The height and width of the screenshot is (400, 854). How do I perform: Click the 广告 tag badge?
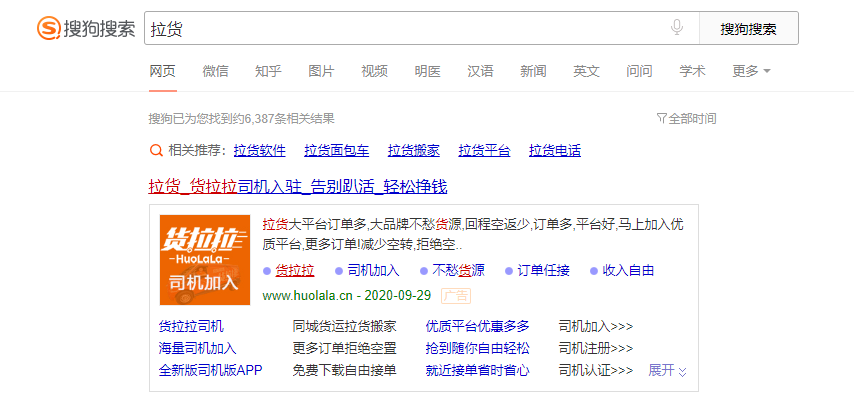click(456, 296)
